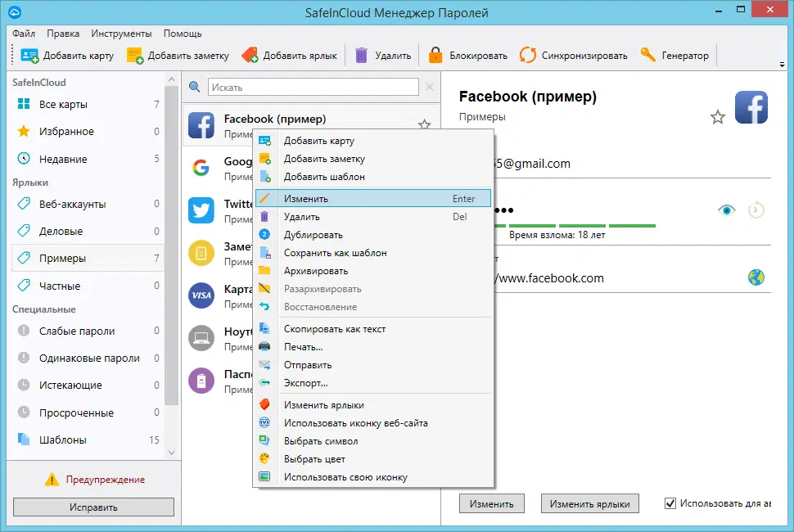Click Add card (Добавить карту) toolbar icon
The height and width of the screenshot is (532, 794).
[29, 56]
